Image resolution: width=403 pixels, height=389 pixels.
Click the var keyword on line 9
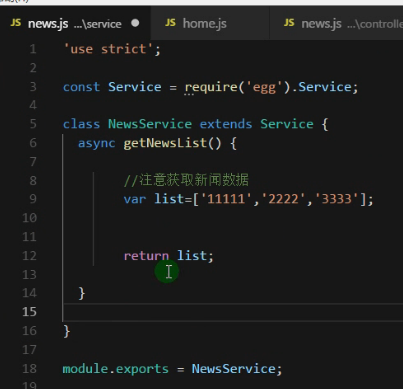point(135,199)
